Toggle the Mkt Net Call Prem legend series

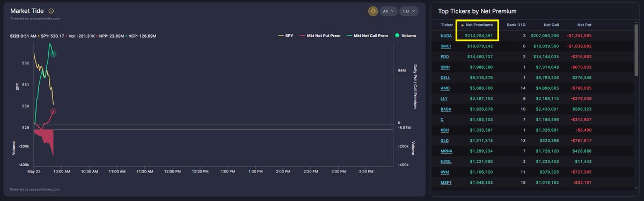[368, 35]
